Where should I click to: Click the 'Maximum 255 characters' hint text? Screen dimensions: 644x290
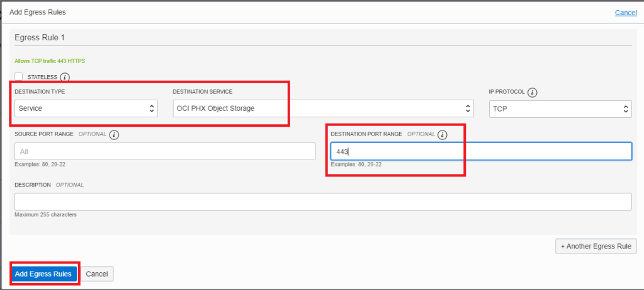[45, 214]
